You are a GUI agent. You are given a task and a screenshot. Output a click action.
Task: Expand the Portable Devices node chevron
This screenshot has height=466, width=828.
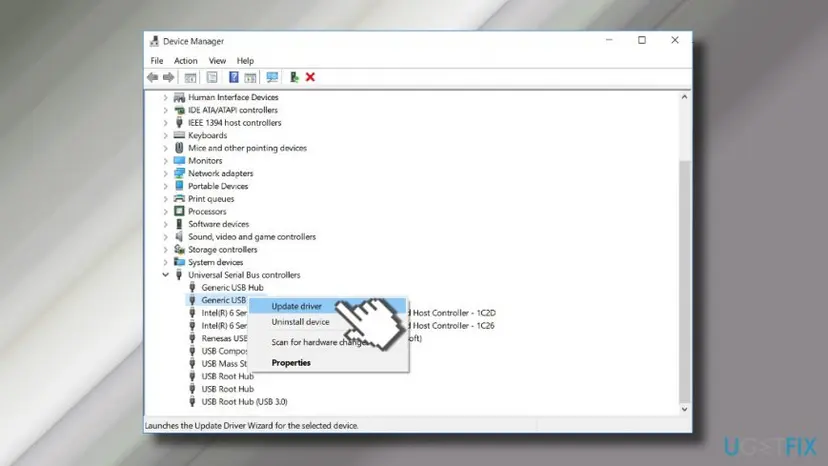pyautogui.click(x=165, y=186)
